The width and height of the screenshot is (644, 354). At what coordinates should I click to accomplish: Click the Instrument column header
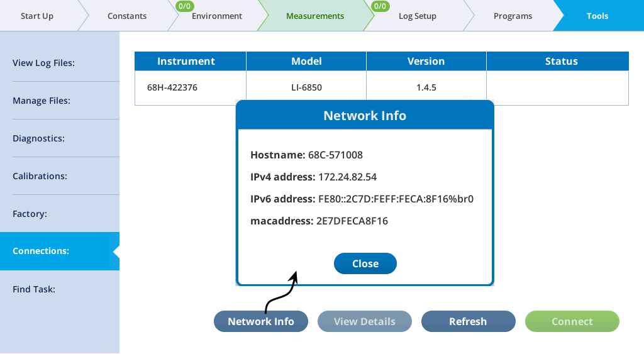click(x=190, y=61)
